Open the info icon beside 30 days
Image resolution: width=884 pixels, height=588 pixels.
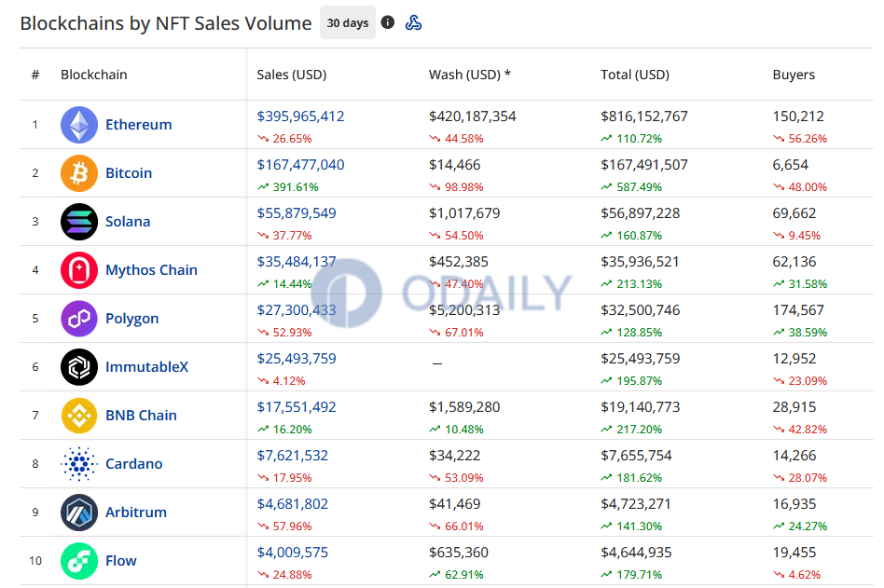pos(387,22)
